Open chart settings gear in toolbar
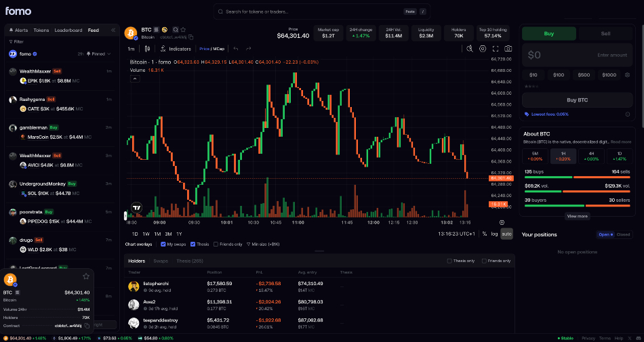The width and height of the screenshot is (644, 342). pyautogui.click(x=483, y=49)
